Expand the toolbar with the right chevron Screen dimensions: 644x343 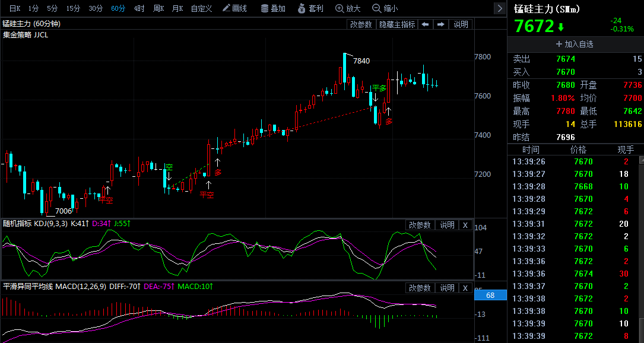499,8
